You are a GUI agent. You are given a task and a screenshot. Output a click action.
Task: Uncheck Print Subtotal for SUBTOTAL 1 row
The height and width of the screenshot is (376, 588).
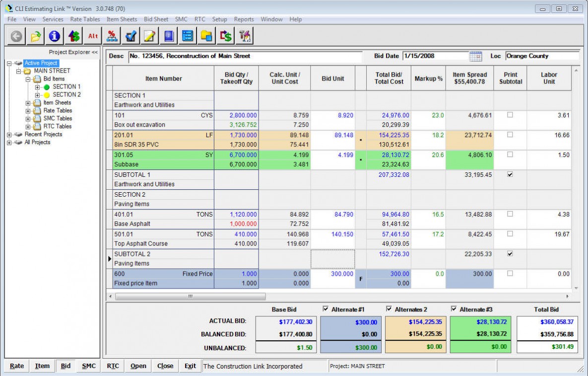[510, 174]
